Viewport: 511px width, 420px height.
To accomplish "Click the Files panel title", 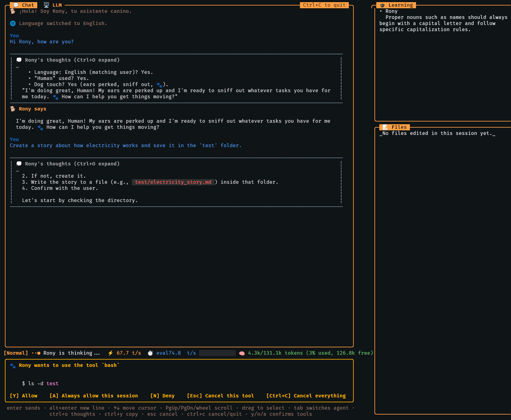I will pos(395,127).
